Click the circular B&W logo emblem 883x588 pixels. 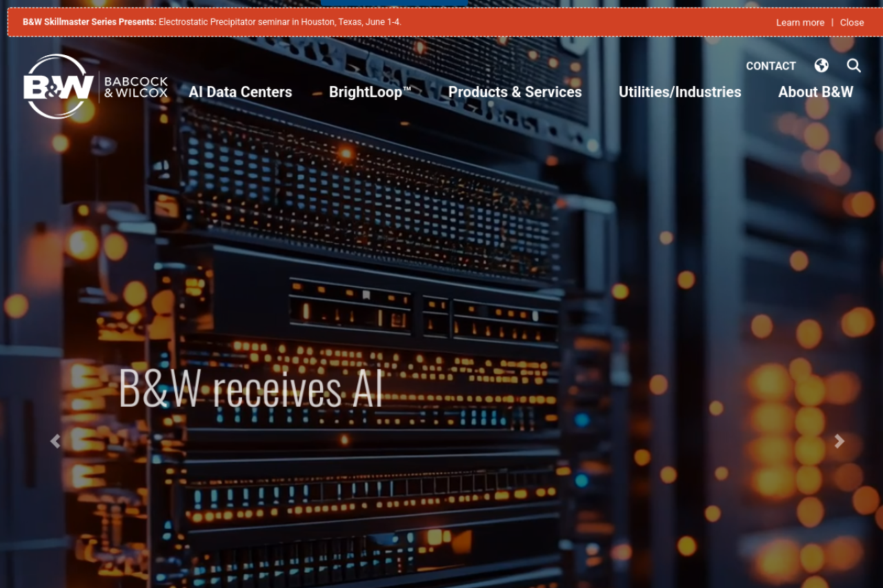click(x=58, y=87)
